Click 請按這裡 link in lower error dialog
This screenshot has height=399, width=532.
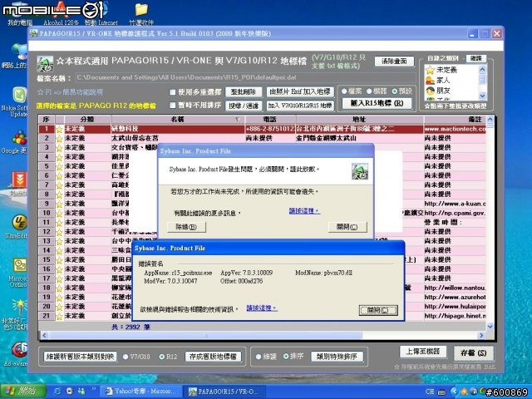coord(262,308)
